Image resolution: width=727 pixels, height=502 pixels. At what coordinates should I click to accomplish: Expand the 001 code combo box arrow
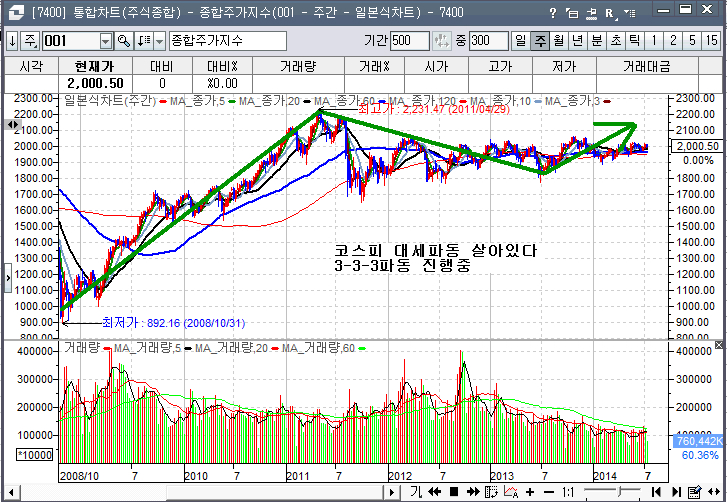(x=107, y=42)
